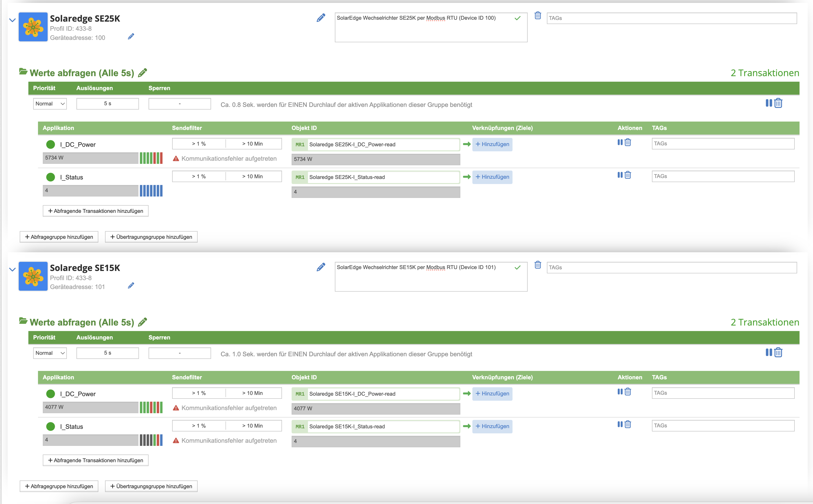
Task: Pause the SE25K I_DC_Power transaction
Action: (620, 142)
